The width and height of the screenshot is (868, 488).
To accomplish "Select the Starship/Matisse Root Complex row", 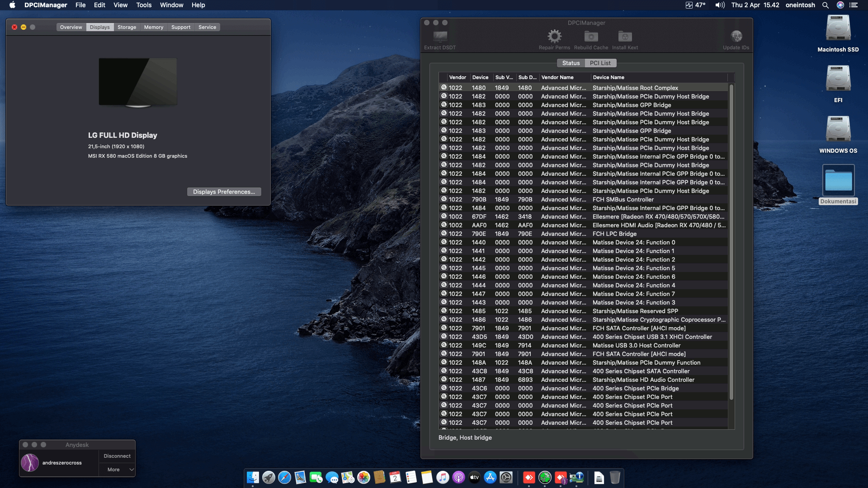I will pos(584,88).
